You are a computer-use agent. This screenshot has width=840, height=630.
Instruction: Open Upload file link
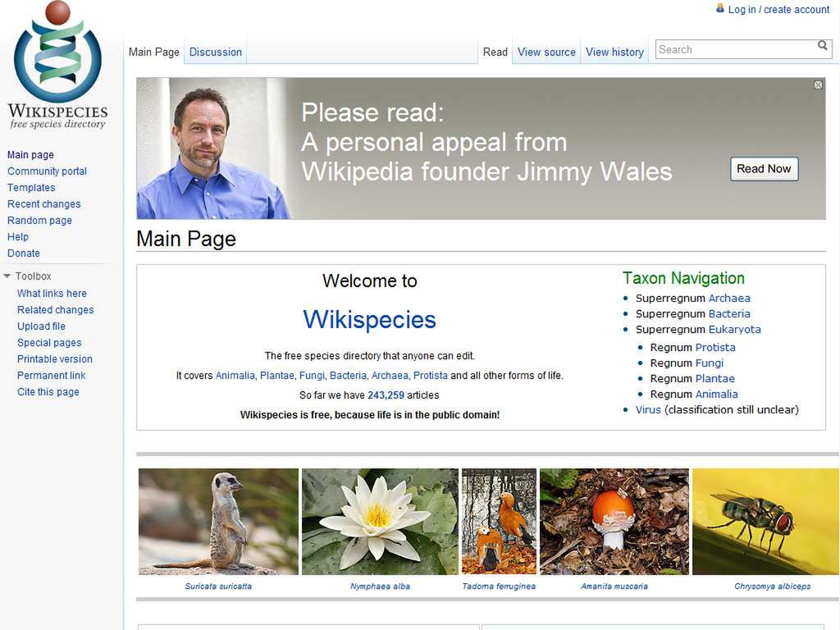pos(41,326)
